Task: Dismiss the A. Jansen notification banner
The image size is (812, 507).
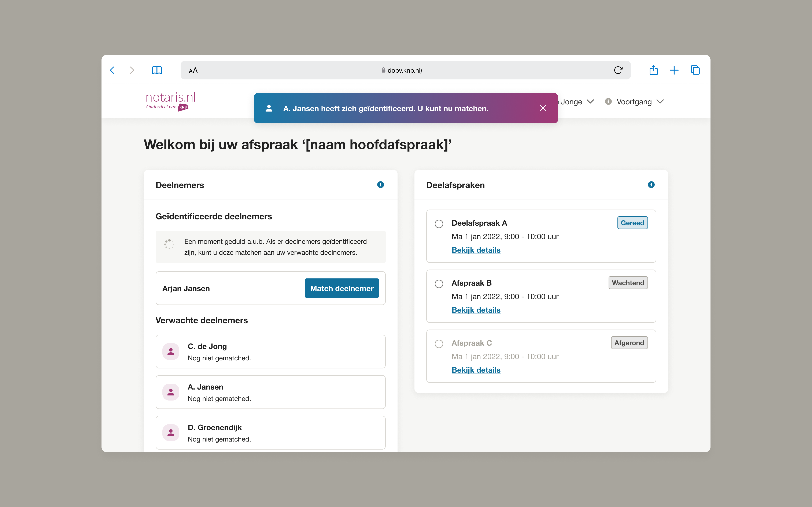Action: 543,108
